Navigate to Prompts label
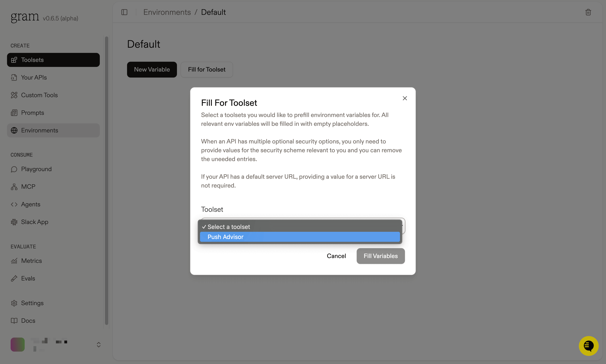 pyautogui.click(x=33, y=113)
